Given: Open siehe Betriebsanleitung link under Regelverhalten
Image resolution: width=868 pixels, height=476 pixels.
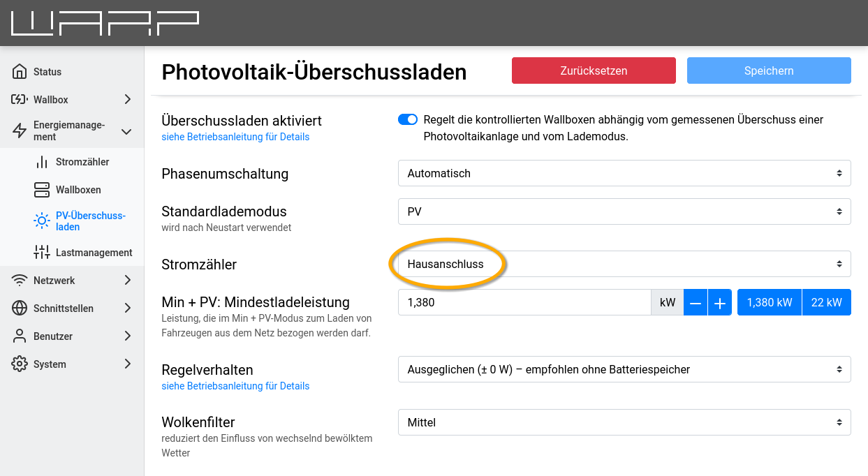Looking at the screenshot, I should (235, 385).
